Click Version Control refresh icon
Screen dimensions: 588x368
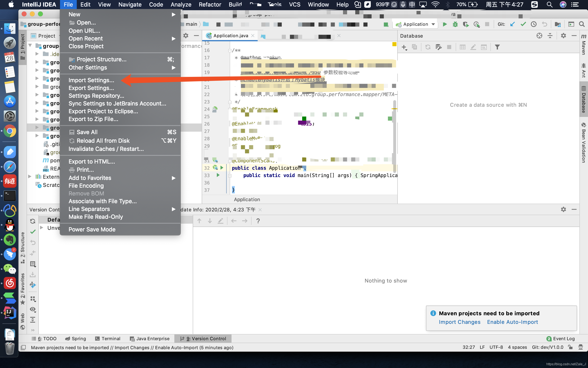click(x=32, y=221)
